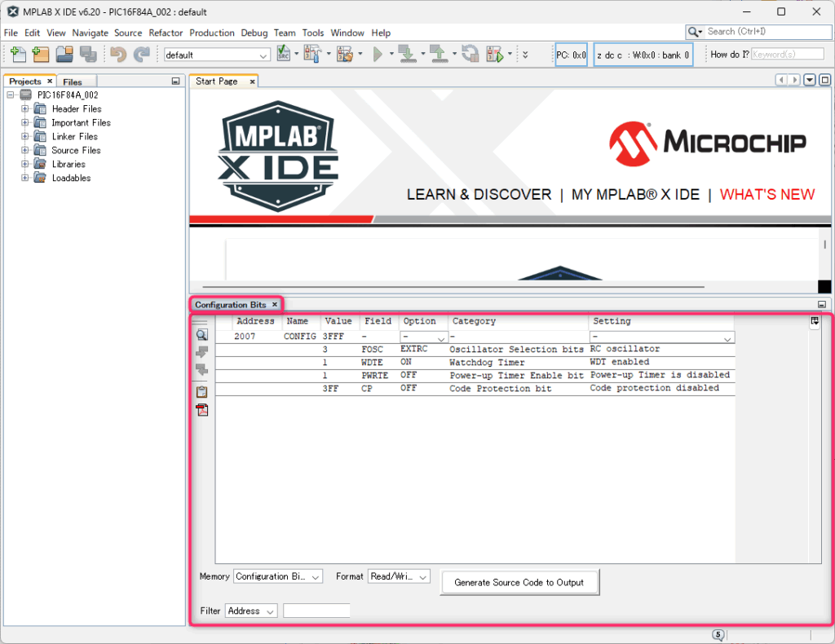The image size is (835, 644).
Task: Click the Debug Main Project icon
Action: (x=495, y=54)
